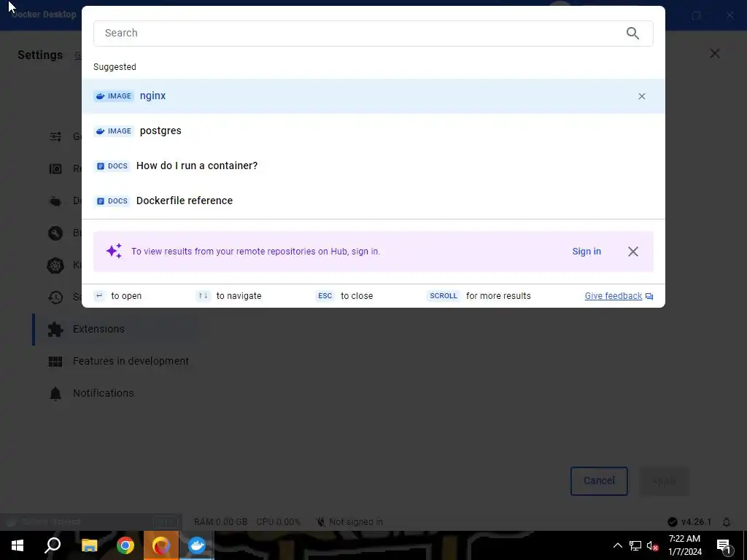Click the General sliders icon in sidebar
This screenshot has width=747, height=560.
(x=55, y=136)
